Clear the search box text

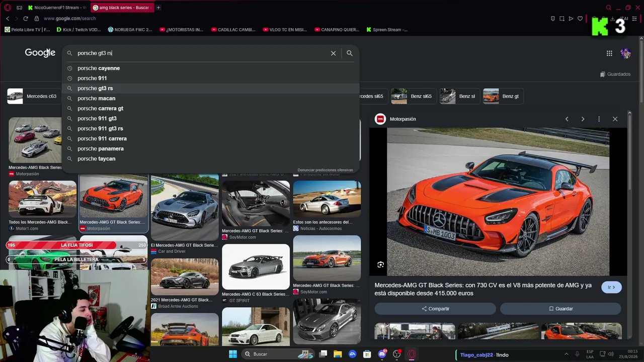coord(333,53)
